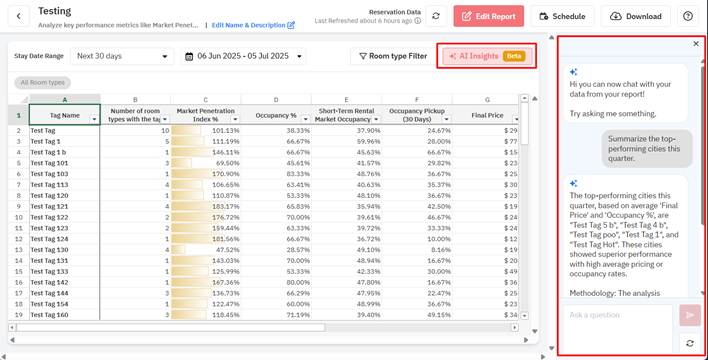Select the Test Tag 103 cell
Viewport: 708px width, 360px height.
point(65,174)
